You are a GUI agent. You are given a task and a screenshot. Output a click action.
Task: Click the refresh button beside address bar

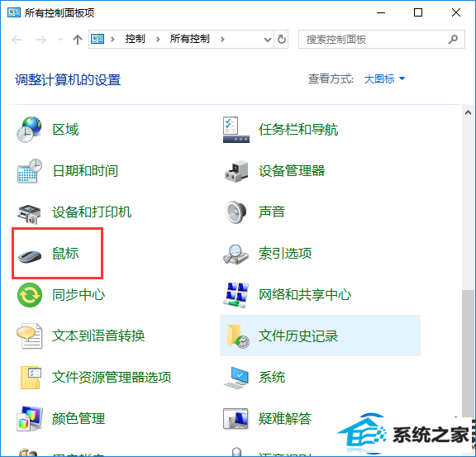[x=282, y=39]
